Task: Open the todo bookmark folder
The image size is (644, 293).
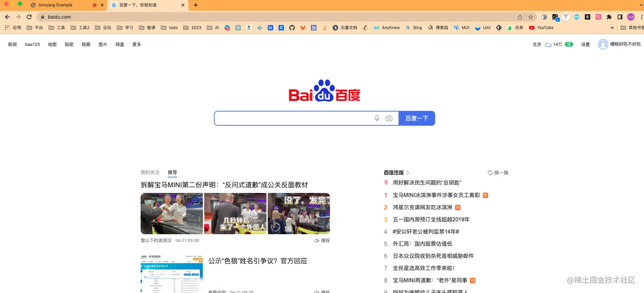Action: [170, 28]
